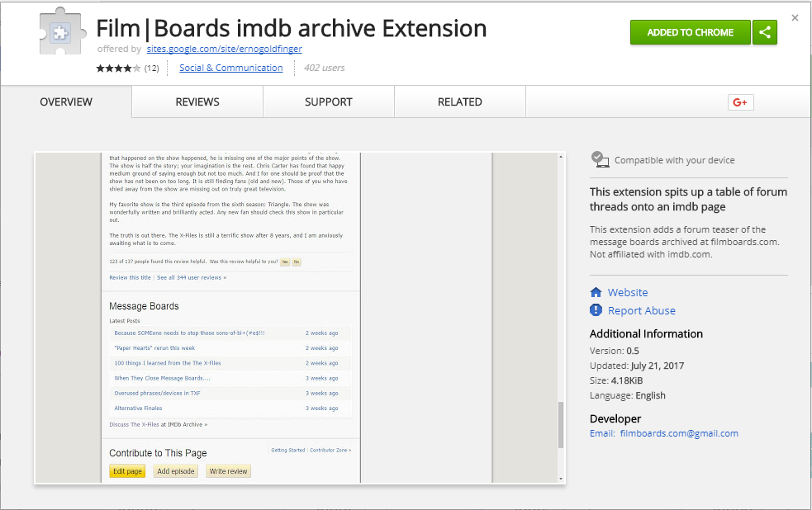
Task: Click the Language: English text
Action: point(628,395)
